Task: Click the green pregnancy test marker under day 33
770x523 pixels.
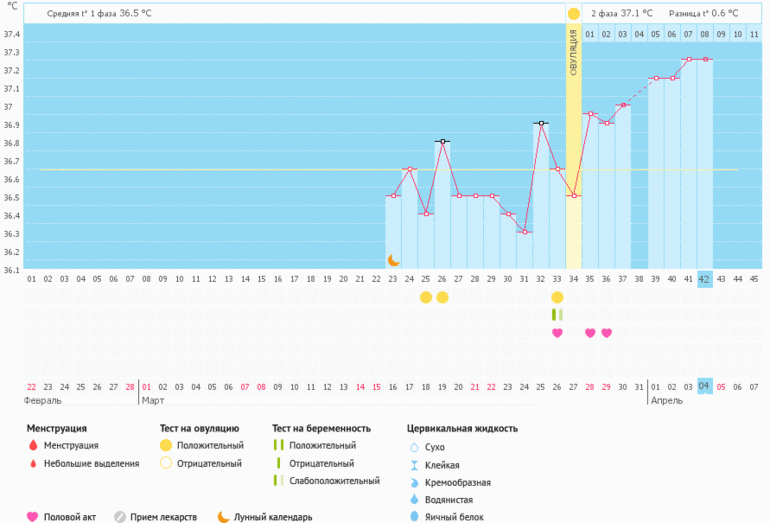Action: pyautogui.click(x=557, y=315)
